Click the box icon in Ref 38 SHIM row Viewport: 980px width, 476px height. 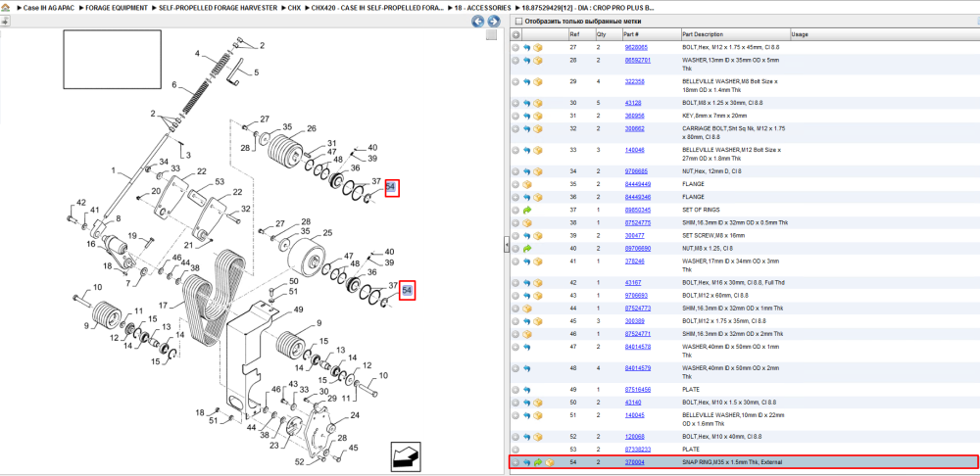pyautogui.click(x=527, y=223)
